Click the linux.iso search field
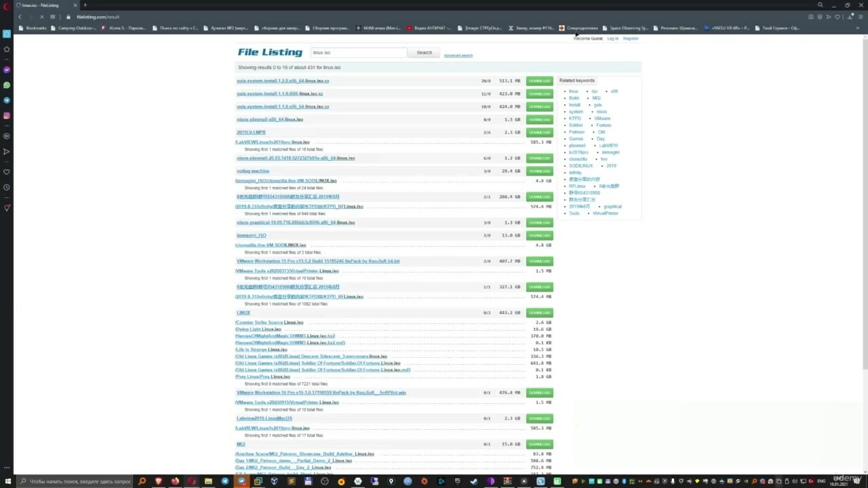The width and height of the screenshot is (868, 488). [359, 52]
